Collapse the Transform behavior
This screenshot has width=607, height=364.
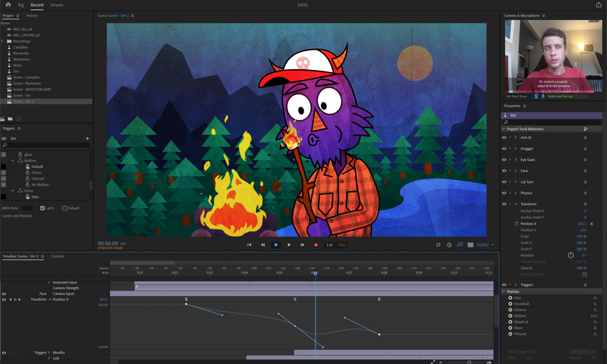pyautogui.click(x=516, y=204)
